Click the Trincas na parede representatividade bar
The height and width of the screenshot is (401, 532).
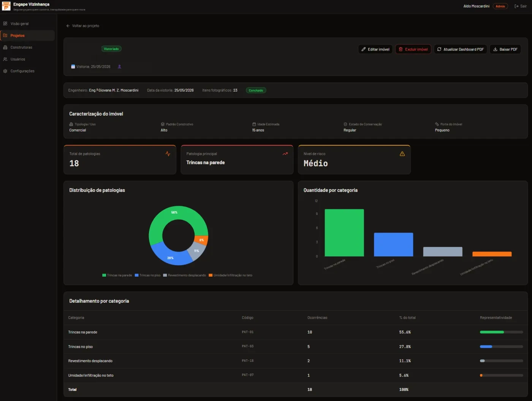pos(501,332)
